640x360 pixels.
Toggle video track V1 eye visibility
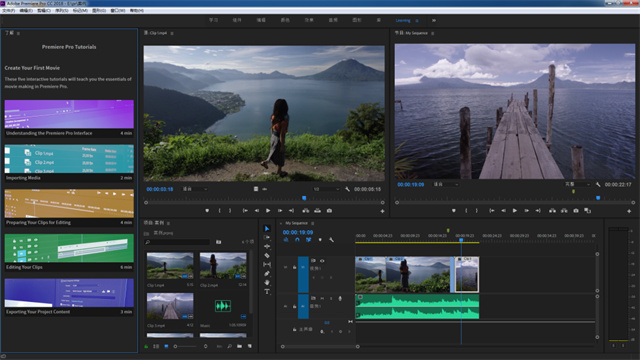pos(322,260)
